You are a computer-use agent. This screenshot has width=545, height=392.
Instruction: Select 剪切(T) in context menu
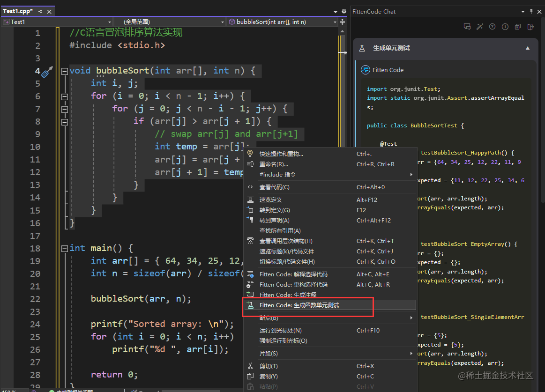coord(330,366)
